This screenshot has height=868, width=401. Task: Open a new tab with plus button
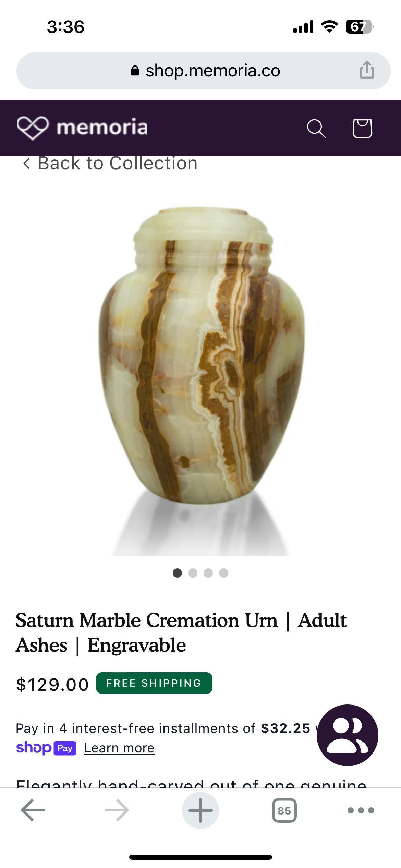(x=200, y=810)
